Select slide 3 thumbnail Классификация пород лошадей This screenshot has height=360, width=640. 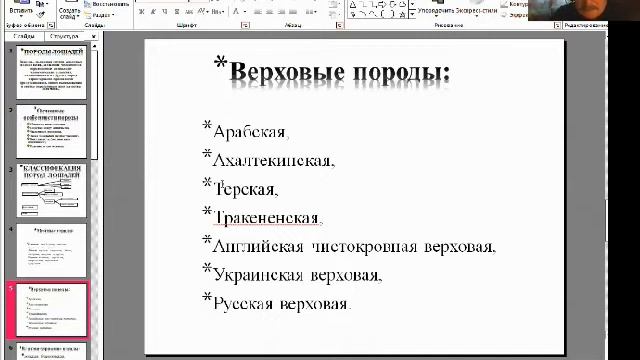tap(51, 191)
